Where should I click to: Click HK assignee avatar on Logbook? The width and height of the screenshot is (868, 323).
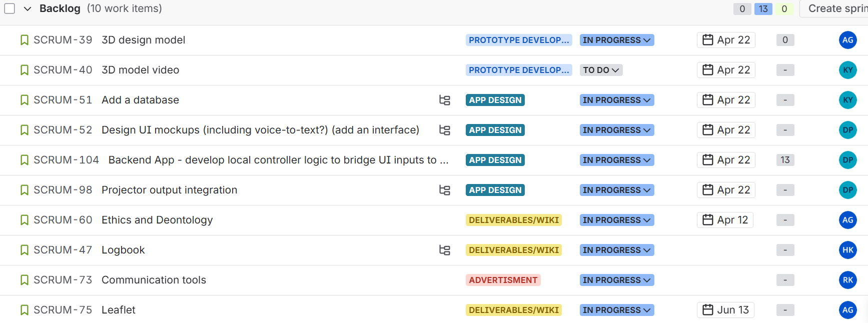pyautogui.click(x=847, y=250)
